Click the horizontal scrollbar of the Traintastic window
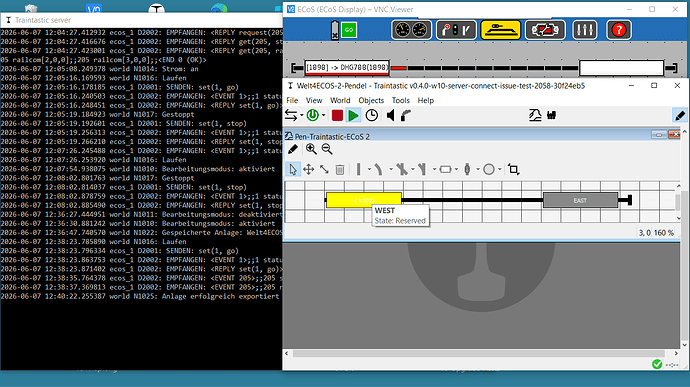The height and width of the screenshot is (387, 690). [x=479, y=353]
